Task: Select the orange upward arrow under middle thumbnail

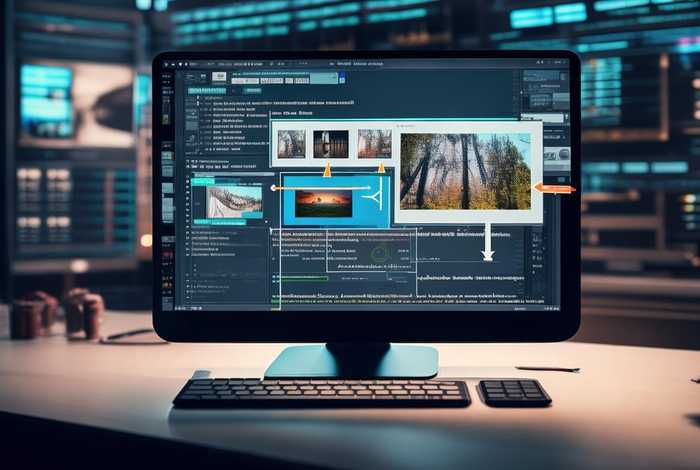Action: point(326,169)
